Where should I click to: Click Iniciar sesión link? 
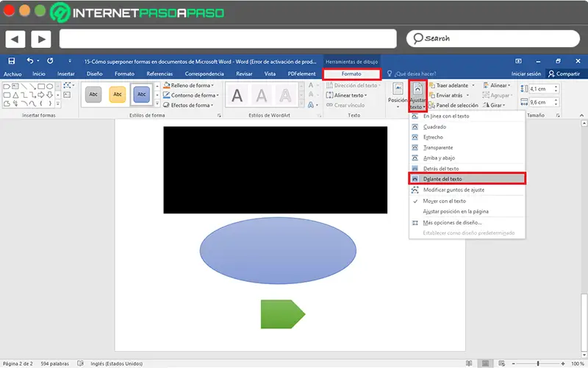click(526, 74)
